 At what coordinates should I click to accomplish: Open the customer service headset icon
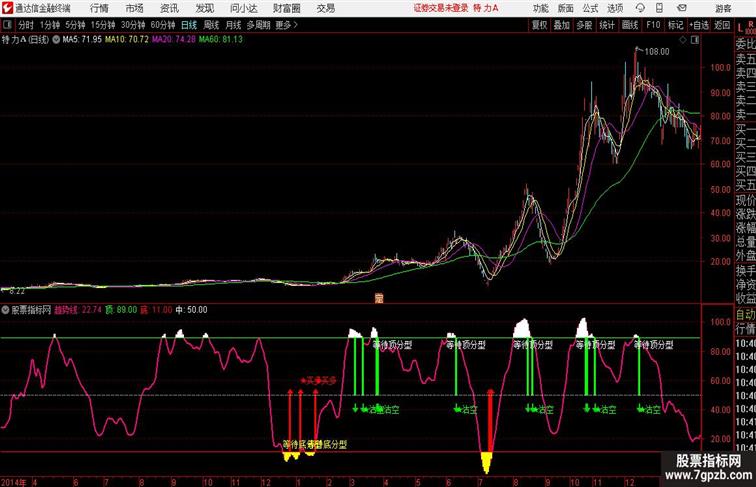coord(640,8)
